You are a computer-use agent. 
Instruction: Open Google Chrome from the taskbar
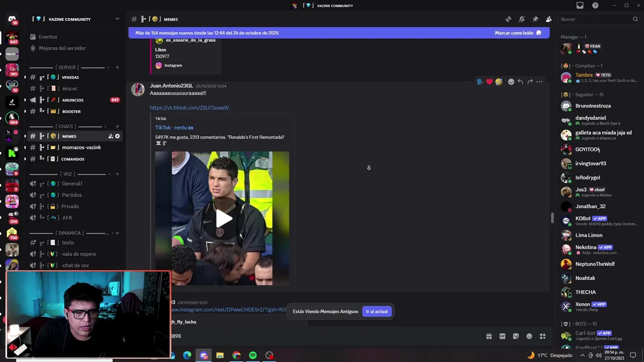(236, 355)
